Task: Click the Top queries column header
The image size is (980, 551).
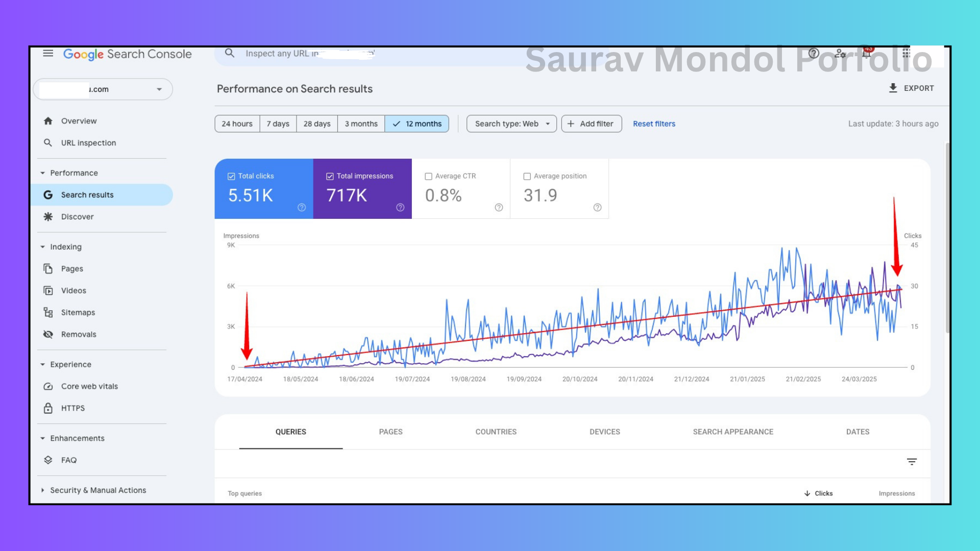Action: [244, 493]
